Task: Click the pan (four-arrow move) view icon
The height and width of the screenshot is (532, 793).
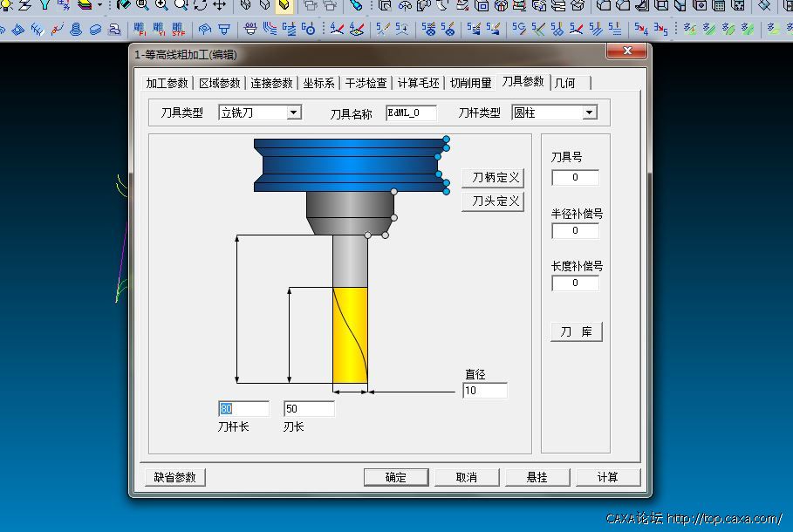Action: 219,4
